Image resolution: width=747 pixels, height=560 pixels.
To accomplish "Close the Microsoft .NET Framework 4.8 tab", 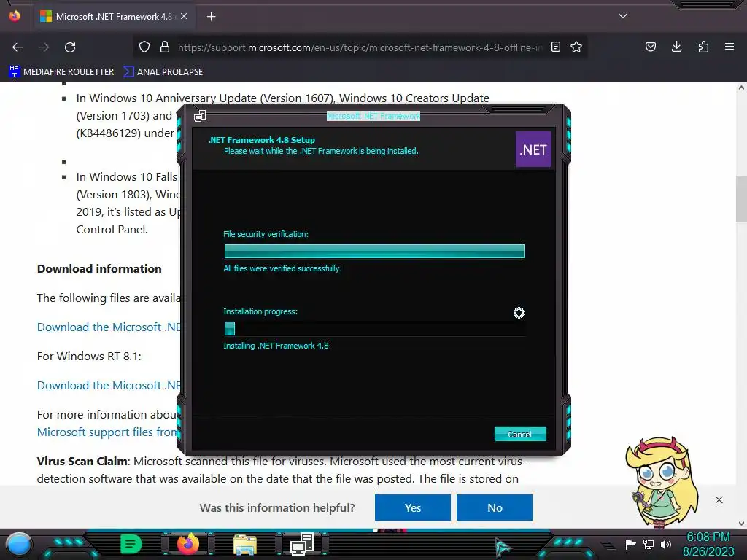I will 184,16.
